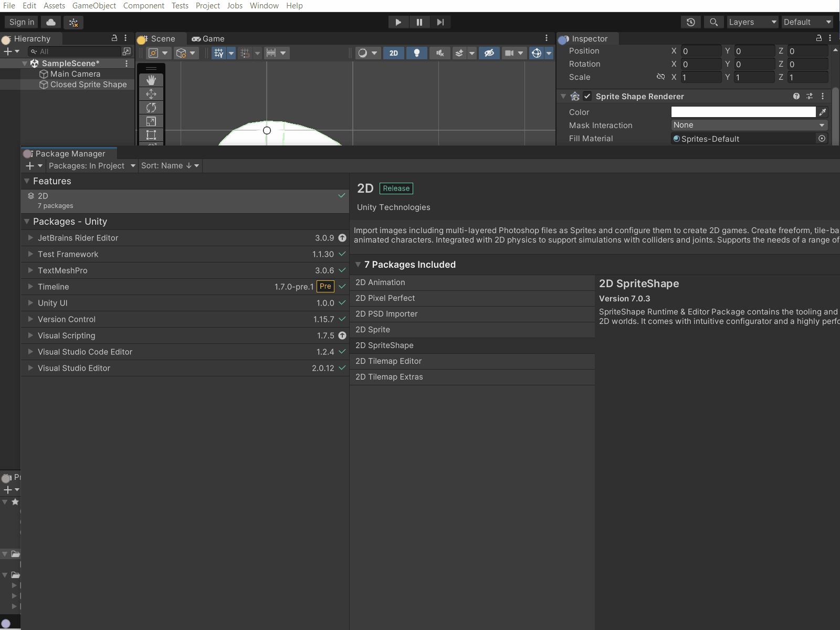Select the Scale tool
840x630 pixels.
[152, 121]
